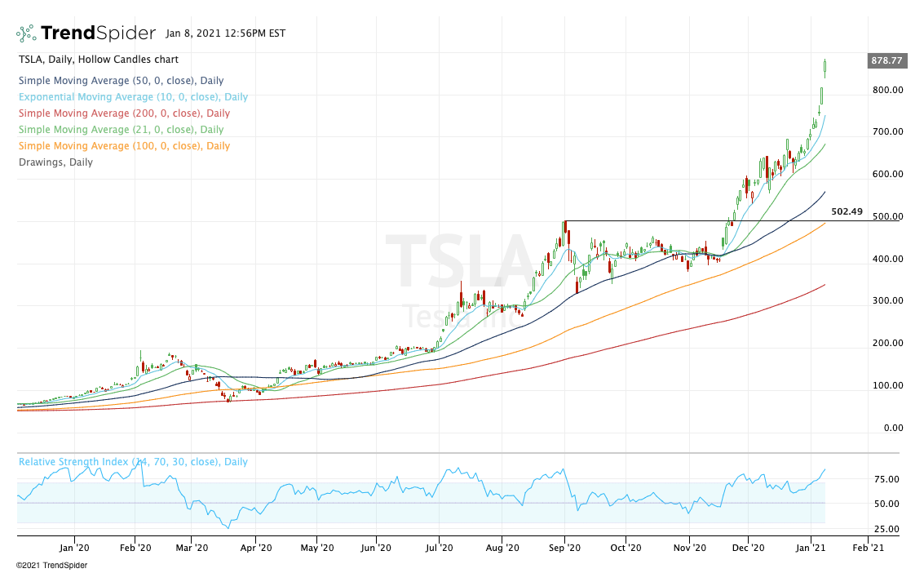Click the Relative Strength Index indicator label

pos(133,462)
